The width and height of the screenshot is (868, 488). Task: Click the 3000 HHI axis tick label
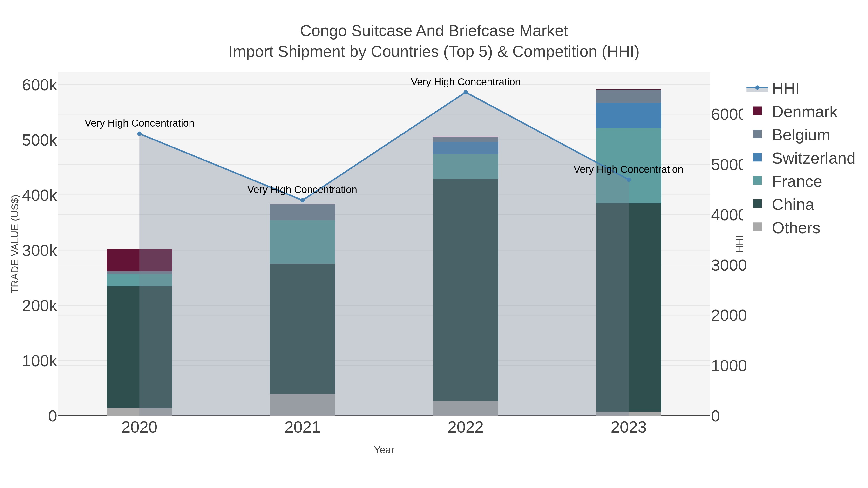tap(729, 265)
